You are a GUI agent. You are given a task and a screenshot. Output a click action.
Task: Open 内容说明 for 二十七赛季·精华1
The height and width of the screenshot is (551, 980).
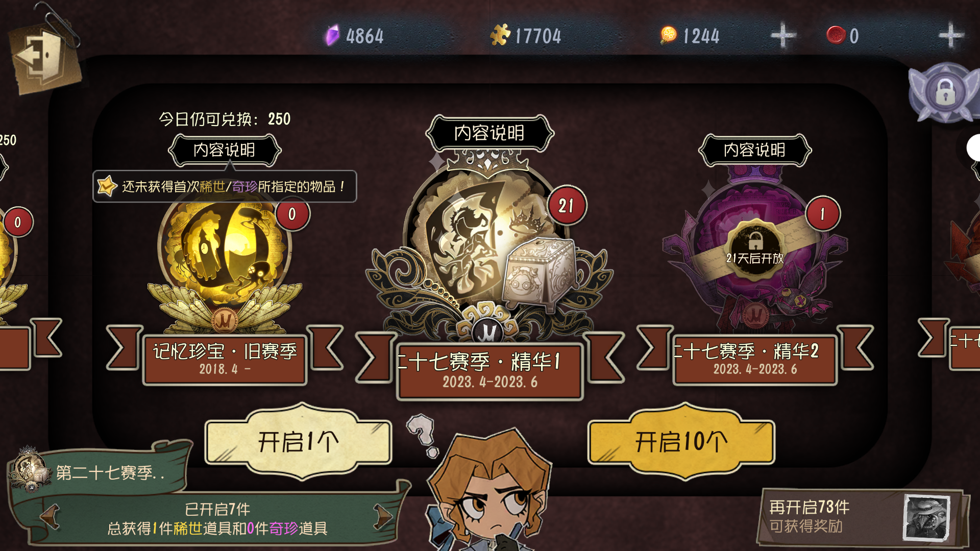489,133
